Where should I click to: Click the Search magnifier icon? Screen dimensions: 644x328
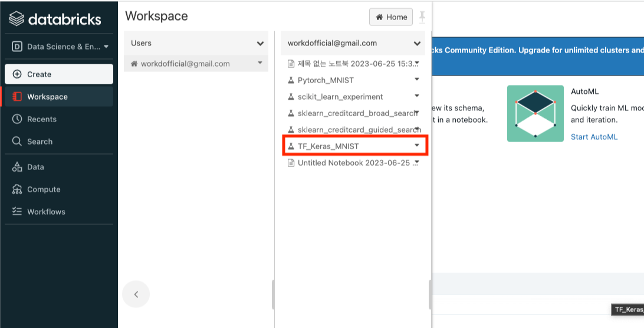click(17, 142)
